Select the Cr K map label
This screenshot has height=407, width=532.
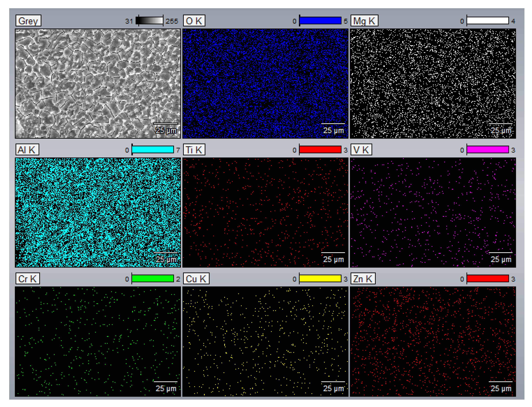[27, 278]
